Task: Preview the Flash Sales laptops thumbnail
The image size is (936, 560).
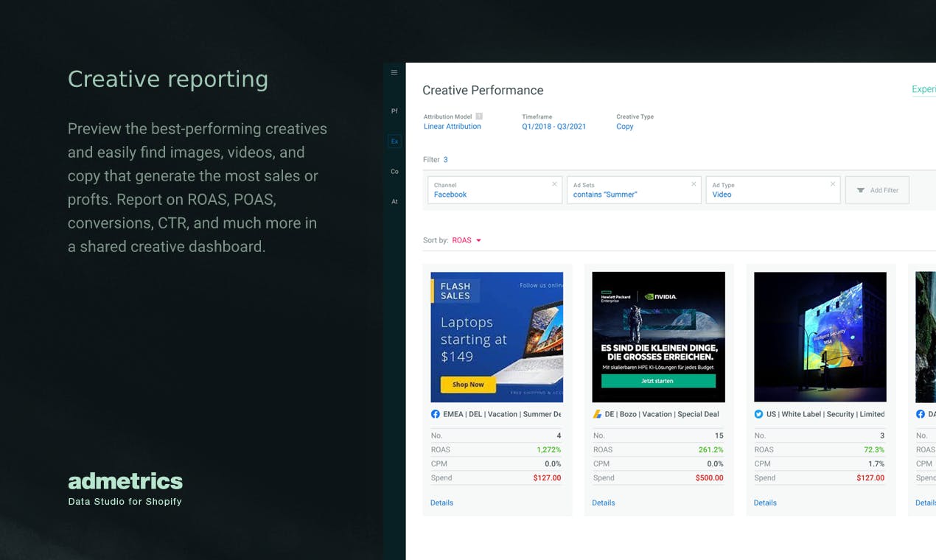Action: 497,337
